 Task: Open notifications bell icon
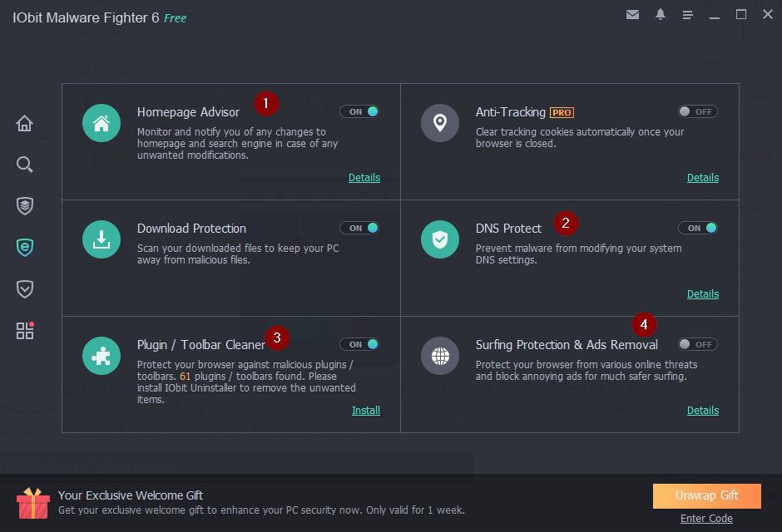[x=661, y=14]
